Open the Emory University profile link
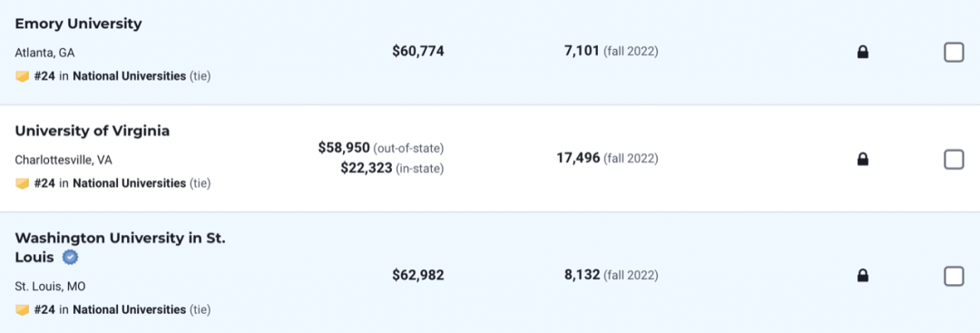 (x=78, y=24)
